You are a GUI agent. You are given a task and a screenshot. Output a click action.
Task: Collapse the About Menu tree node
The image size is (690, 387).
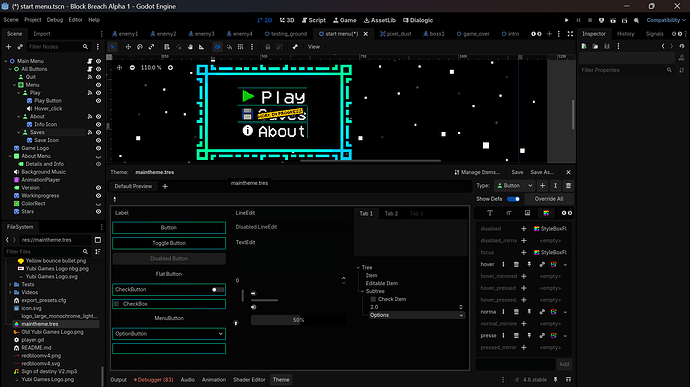(x=10, y=156)
